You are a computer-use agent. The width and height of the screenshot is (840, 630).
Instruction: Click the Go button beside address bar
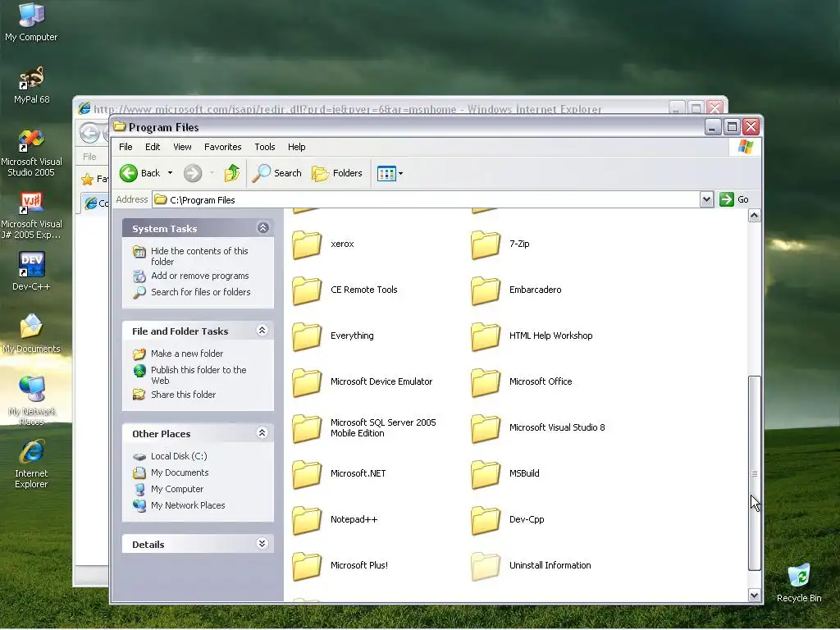[x=734, y=200]
